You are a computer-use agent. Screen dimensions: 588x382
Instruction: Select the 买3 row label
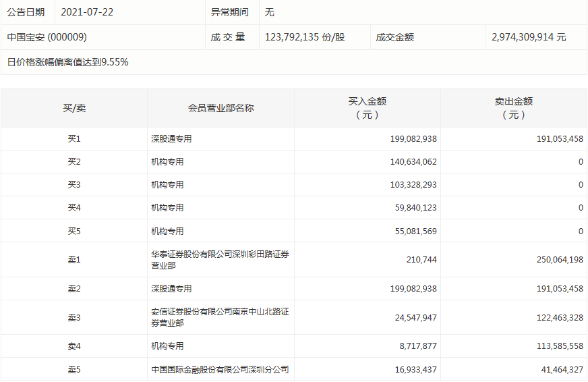tap(74, 185)
